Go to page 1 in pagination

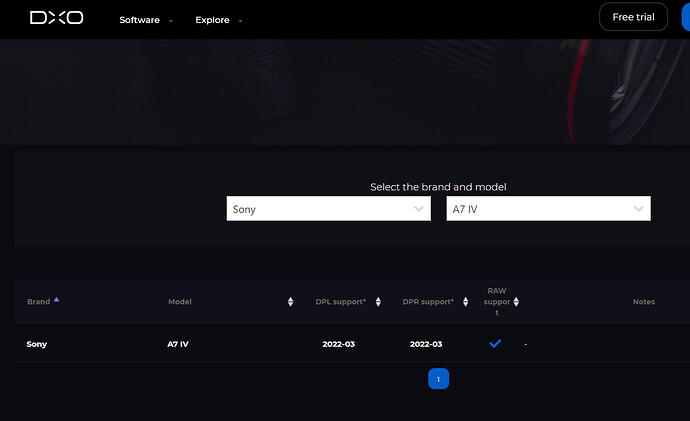(x=438, y=379)
